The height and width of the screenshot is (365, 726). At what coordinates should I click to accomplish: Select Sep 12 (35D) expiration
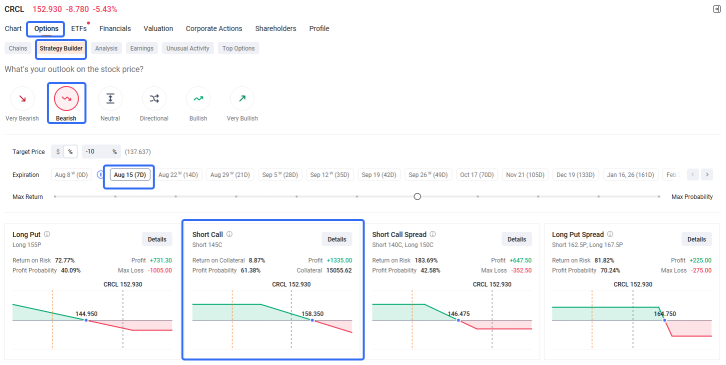330,175
